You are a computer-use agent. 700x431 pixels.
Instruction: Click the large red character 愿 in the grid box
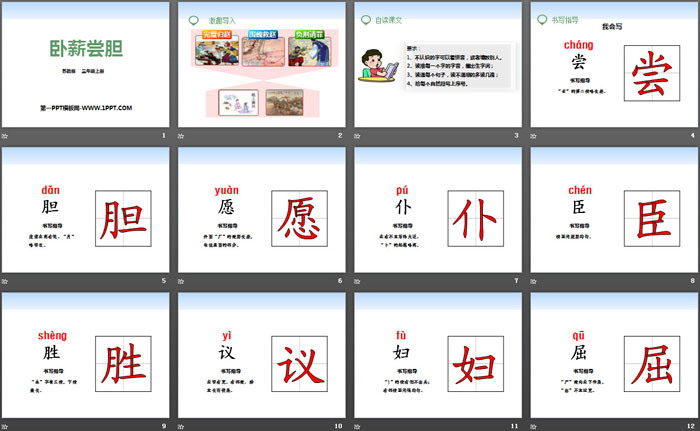click(x=299, y=218)
